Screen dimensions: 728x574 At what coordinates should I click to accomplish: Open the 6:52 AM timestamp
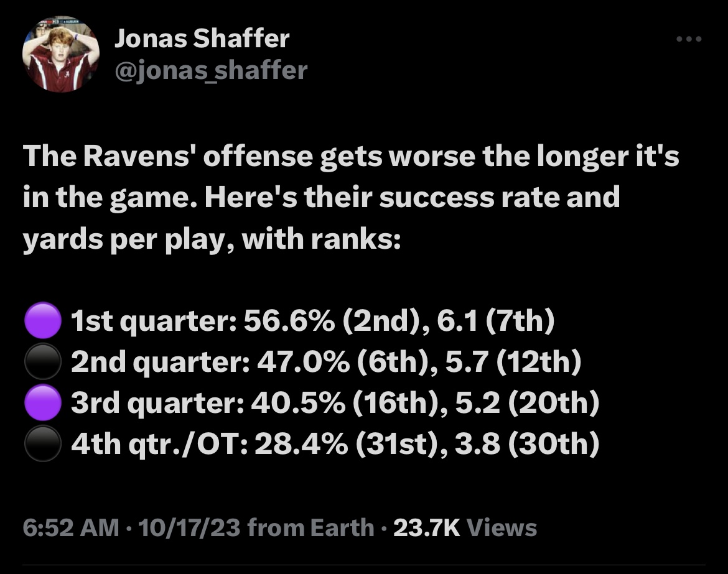[71, 527]
